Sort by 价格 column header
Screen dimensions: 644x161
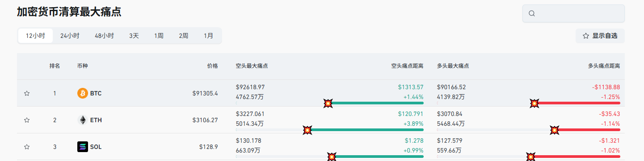213,66
